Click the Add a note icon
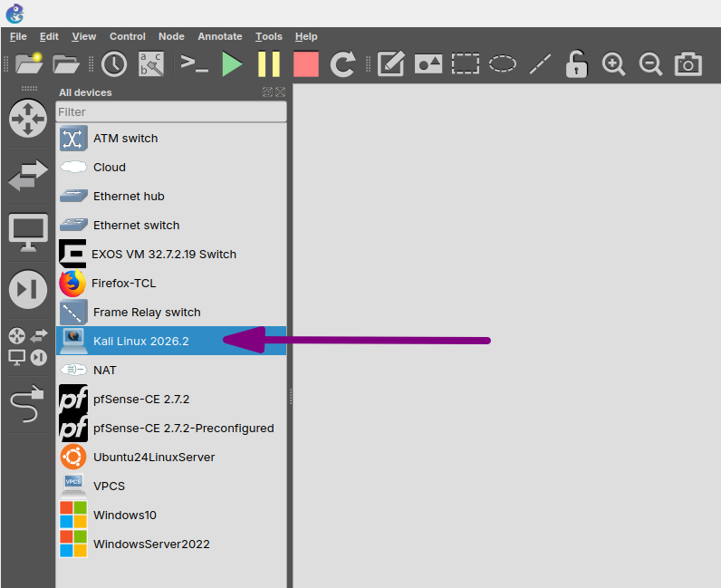The image size is (721, 588). [391, 63]
